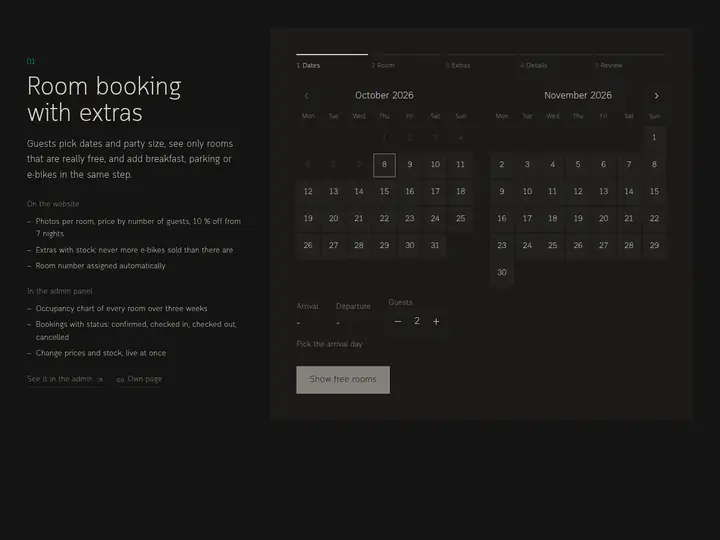This screenshot has width=720, height=540.
Task: Click the Departure date field
Action: tap(353, 315)
